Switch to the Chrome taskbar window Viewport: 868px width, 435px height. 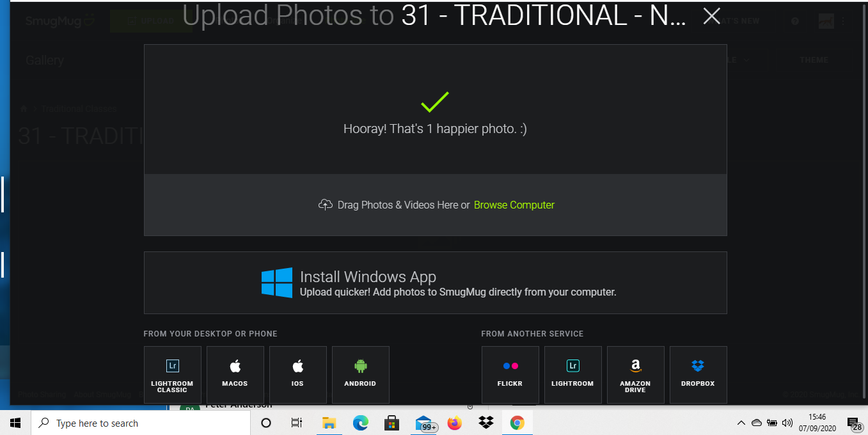click(517, 423)
